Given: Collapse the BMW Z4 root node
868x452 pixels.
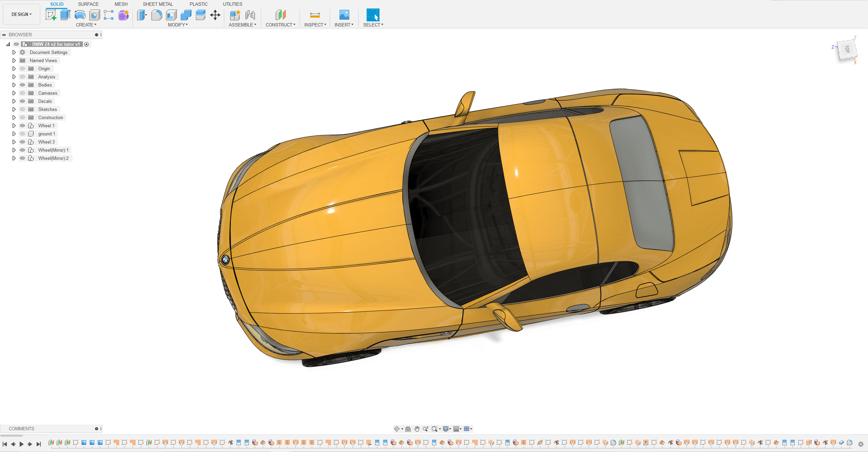Looking at the screenshot, I should point(8,44).
